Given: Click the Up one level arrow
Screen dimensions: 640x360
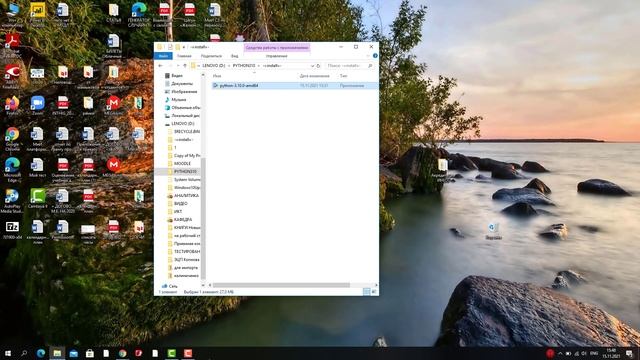Looking at the screenshot, I should click(x=184, y=66).
